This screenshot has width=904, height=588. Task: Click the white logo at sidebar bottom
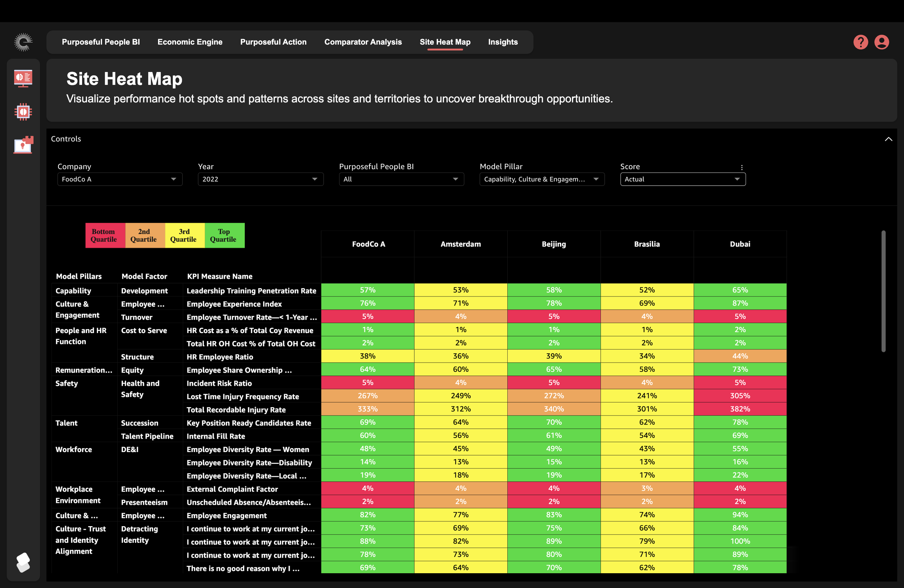click(x=23, y=562)
